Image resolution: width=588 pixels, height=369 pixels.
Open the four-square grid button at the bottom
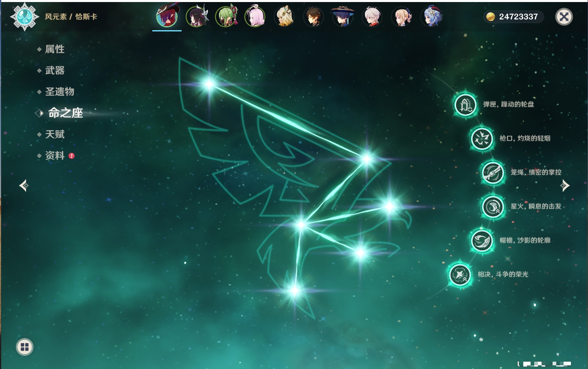point(24,347)
